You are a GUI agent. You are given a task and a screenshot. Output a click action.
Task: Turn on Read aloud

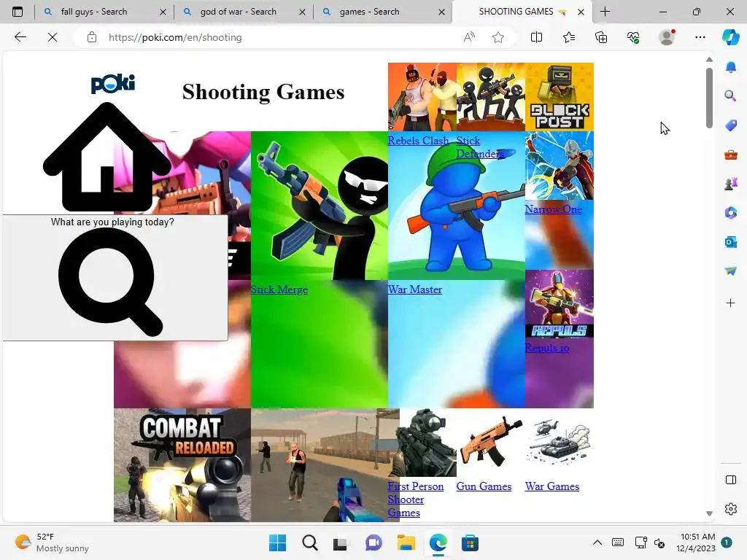469,37
